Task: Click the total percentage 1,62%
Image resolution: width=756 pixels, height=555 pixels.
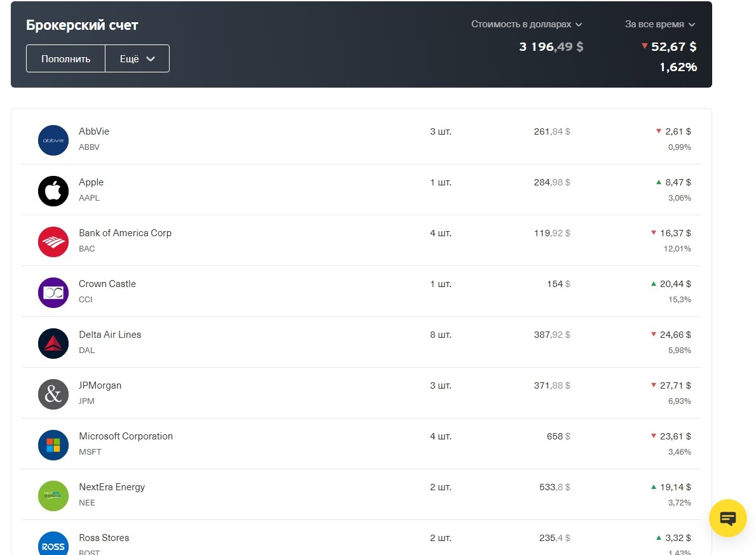Action: (x=678, y=67)
